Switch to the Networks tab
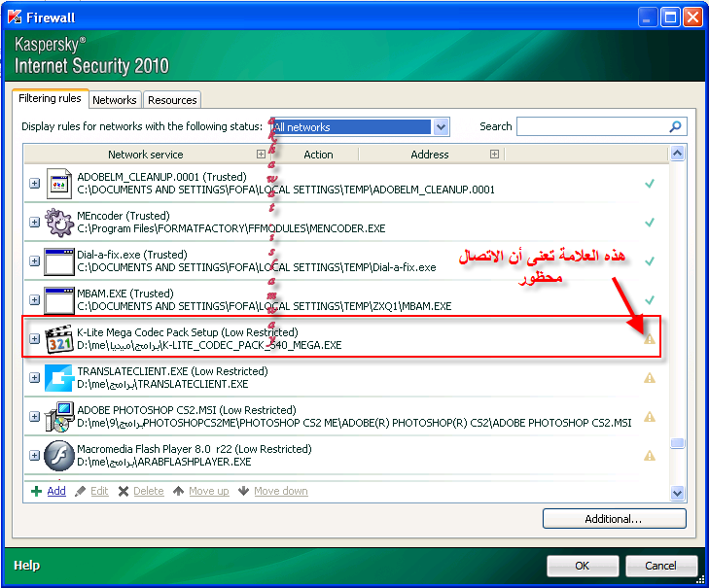 [x=115, y=100]
